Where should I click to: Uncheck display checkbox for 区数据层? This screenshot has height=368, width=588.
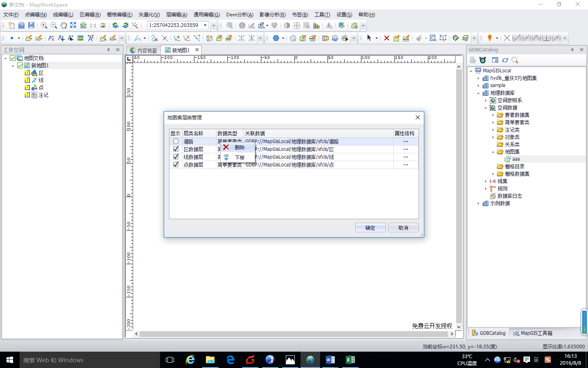[x=176, y=149]
